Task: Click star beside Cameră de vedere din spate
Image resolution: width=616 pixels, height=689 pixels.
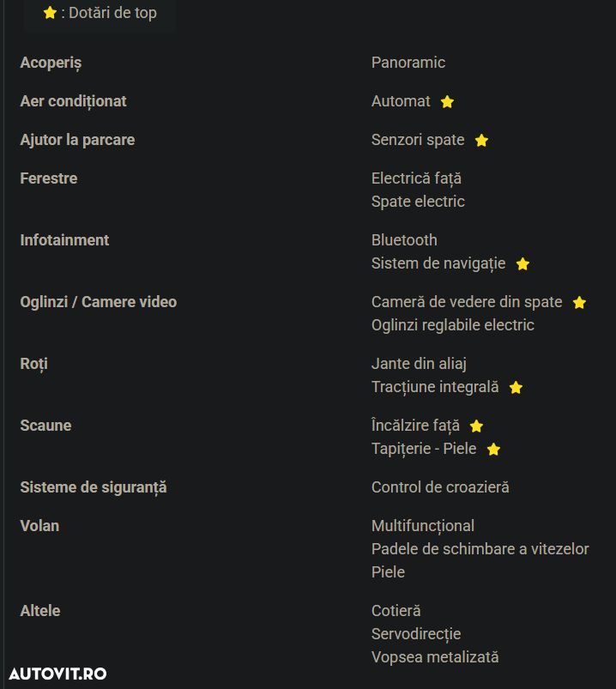Action: click(579, 303)
